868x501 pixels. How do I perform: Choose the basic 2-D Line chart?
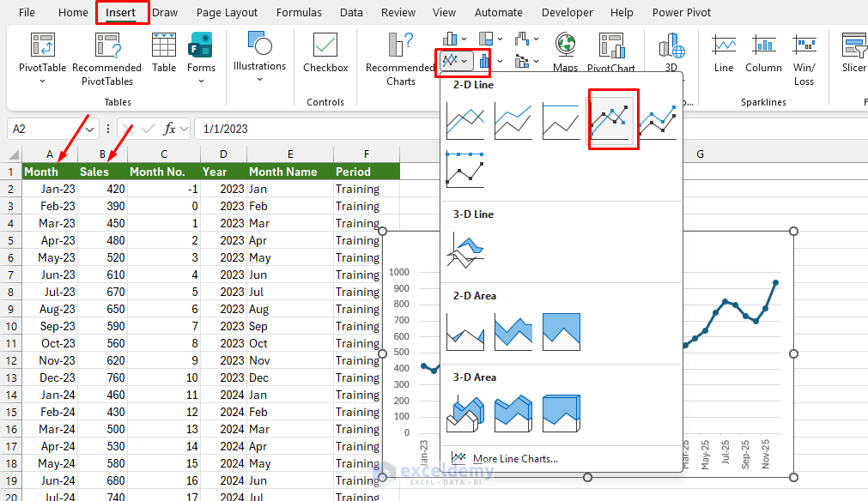click(x=465, y=121)
